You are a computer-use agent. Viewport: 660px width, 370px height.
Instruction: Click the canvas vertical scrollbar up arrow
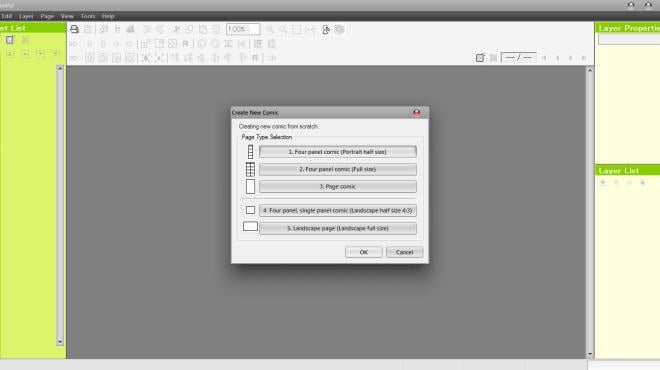coord(590,70)
